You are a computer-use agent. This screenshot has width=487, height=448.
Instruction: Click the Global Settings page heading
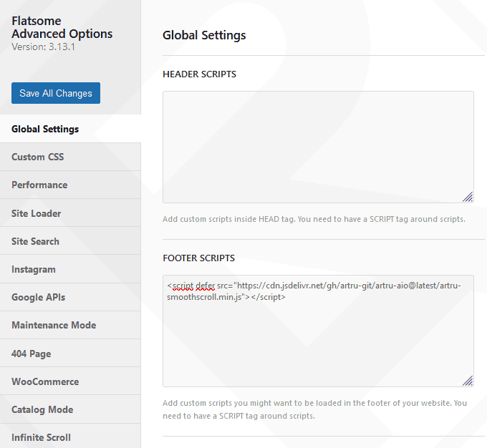pos(204,35)
